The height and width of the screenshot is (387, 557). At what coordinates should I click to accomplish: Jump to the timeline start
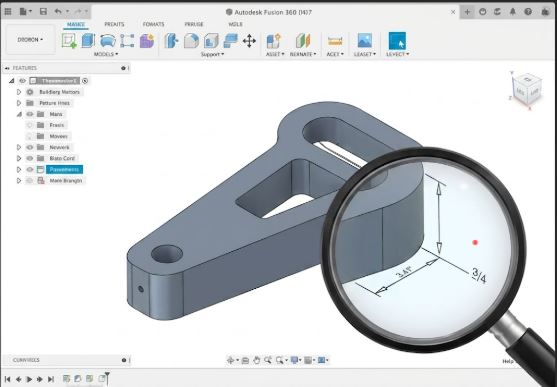pyautogui.click(x=7, y=379)
